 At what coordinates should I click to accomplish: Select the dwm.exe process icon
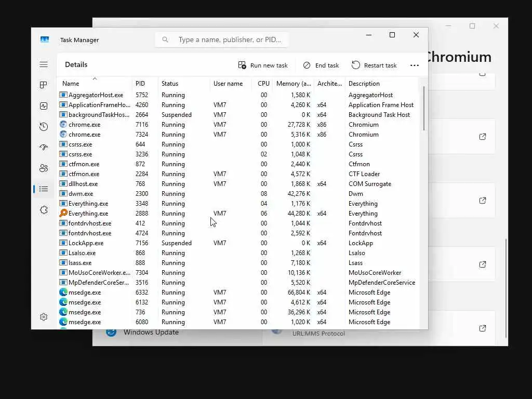click(x=63, y=193)
